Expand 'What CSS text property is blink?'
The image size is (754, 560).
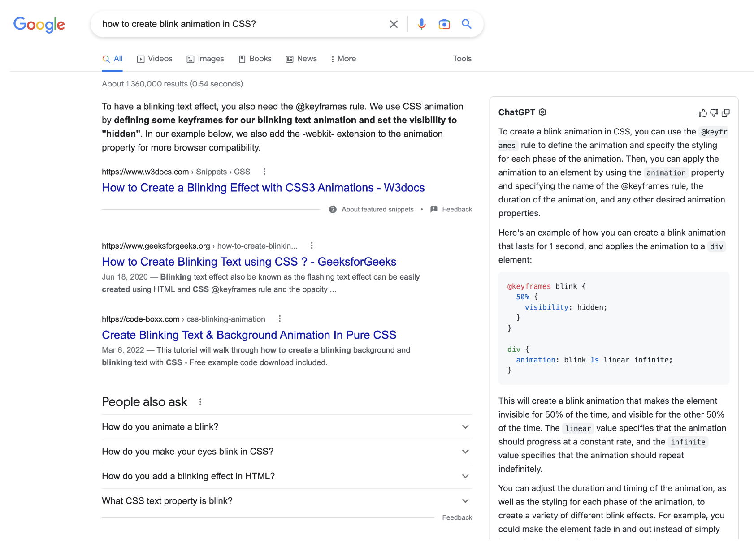coord(287,501)
